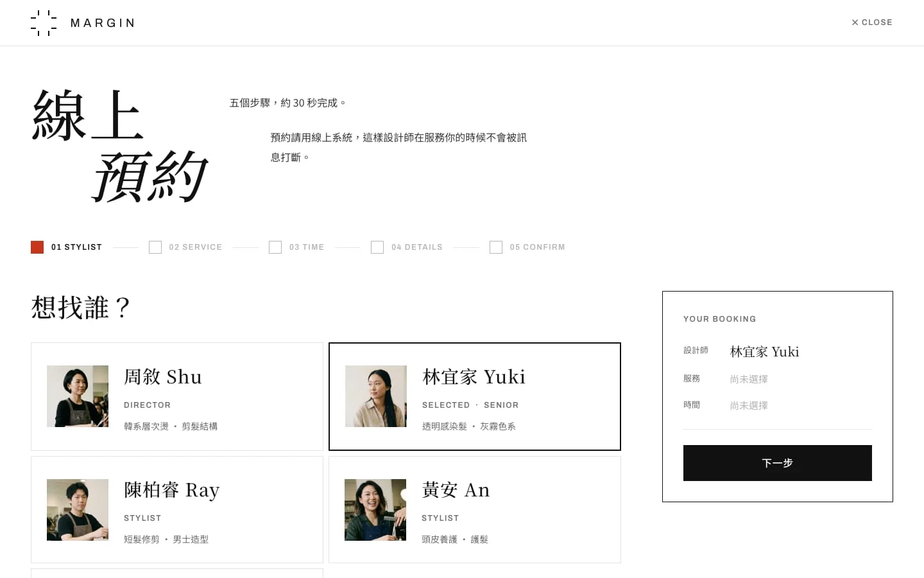Viewport: 924px width, 578px height.
Task: Click the 03 Time step checkbox
Action: pos(275,247)
